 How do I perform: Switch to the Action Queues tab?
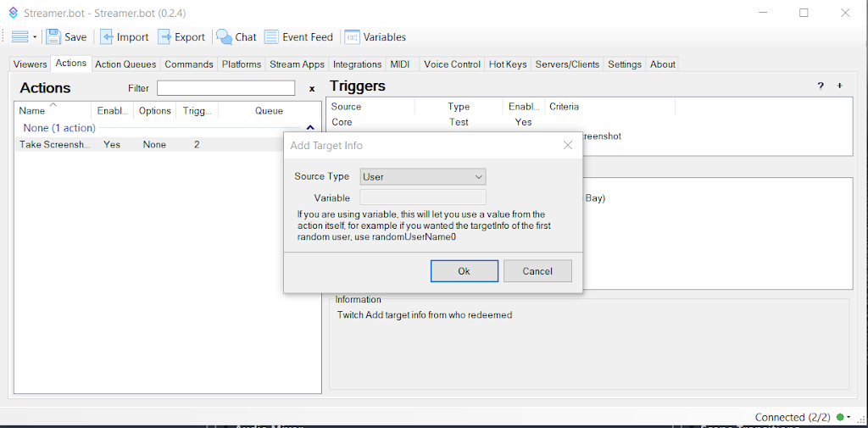click(x=125, y=64)
